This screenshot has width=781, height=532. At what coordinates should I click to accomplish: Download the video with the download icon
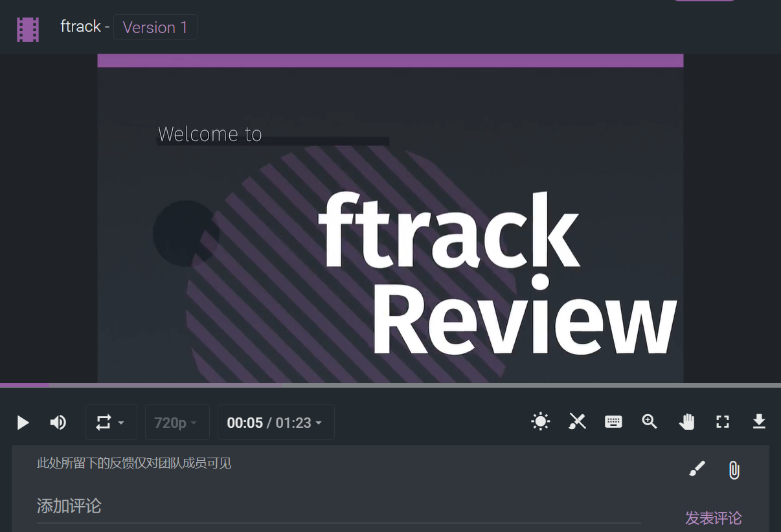coord(759,422)
